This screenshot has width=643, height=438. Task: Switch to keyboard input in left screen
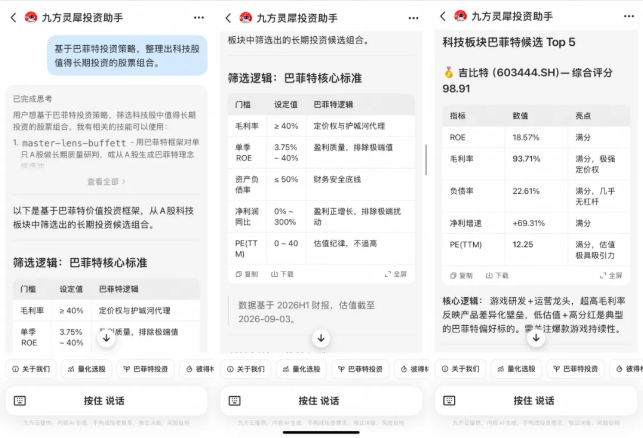[20, 401]
